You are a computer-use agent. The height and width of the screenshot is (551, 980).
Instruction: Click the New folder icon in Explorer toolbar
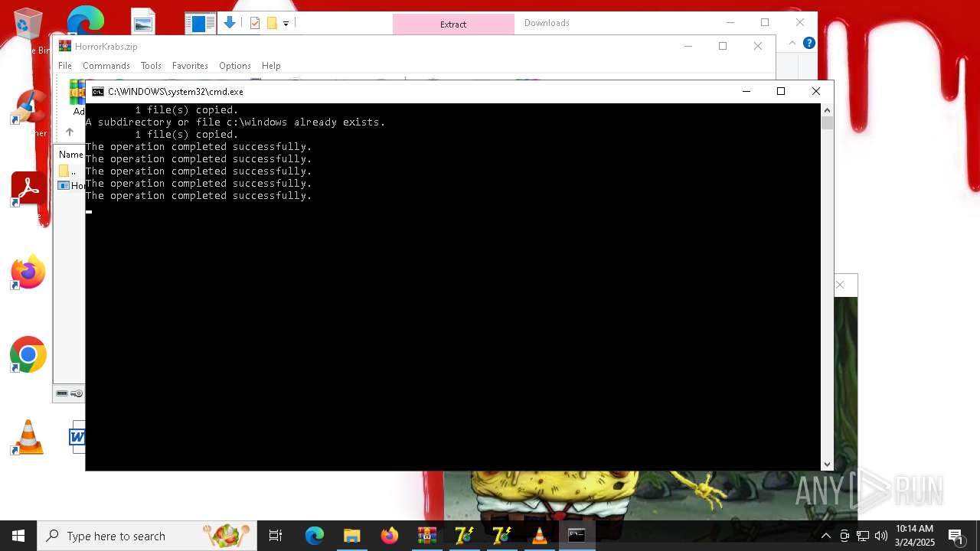(x=272, y=23)
